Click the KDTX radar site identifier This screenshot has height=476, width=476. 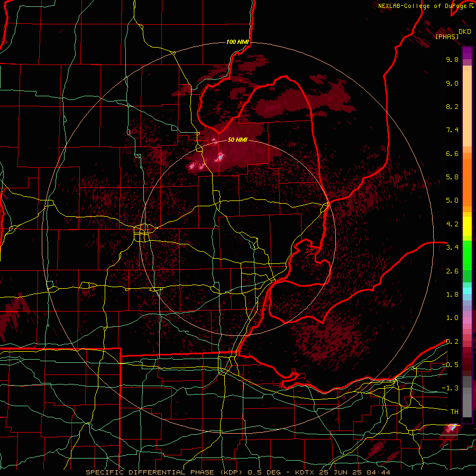coord(307,472)
